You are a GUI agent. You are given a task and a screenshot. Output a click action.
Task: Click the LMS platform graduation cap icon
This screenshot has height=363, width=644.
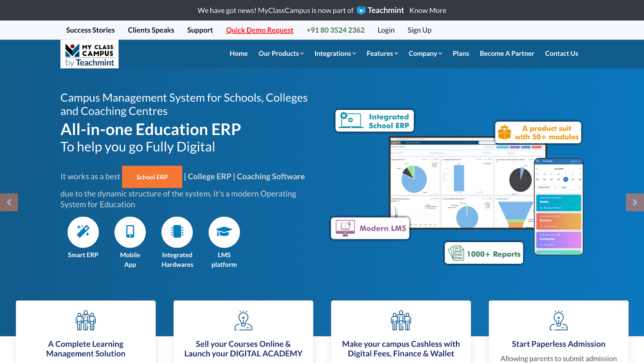coord(224,232)
